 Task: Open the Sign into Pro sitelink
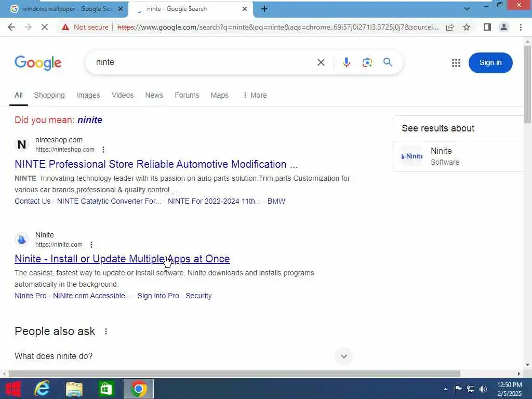(158, 296)
